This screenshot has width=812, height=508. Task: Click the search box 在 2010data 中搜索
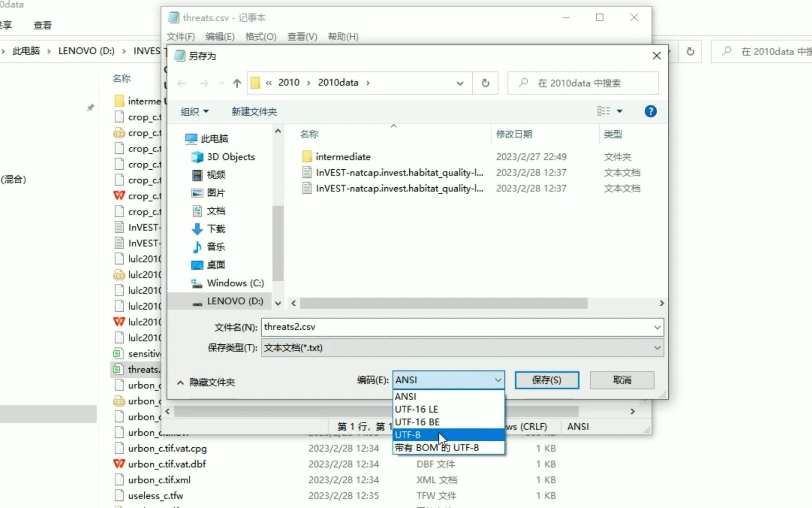(583, 83)
